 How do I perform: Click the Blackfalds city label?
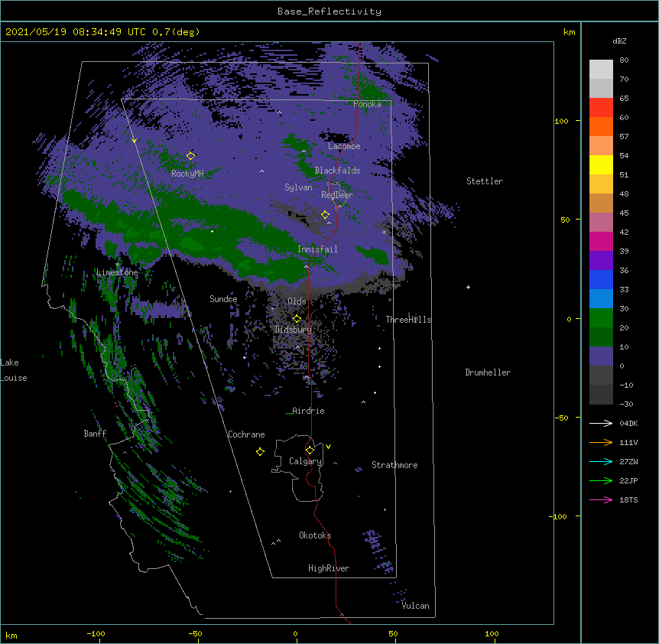coord(337,171)
